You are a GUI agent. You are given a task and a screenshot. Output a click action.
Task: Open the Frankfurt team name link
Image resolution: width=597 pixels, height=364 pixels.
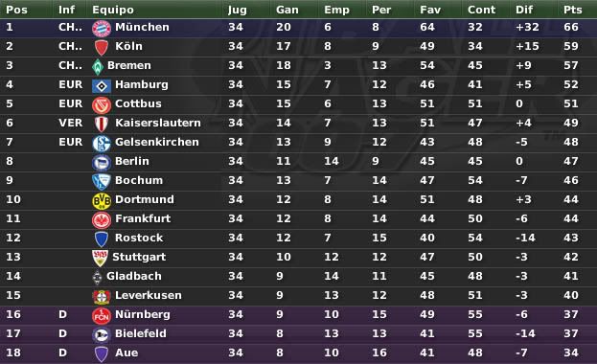pyautogui.click(x=143, y=218)
